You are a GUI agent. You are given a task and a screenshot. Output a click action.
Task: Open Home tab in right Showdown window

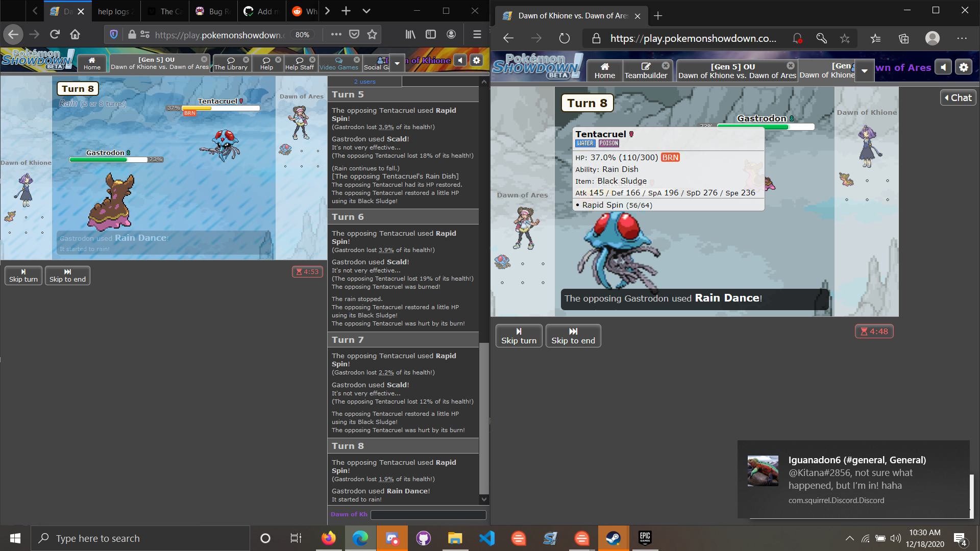(x=605, y=71)
